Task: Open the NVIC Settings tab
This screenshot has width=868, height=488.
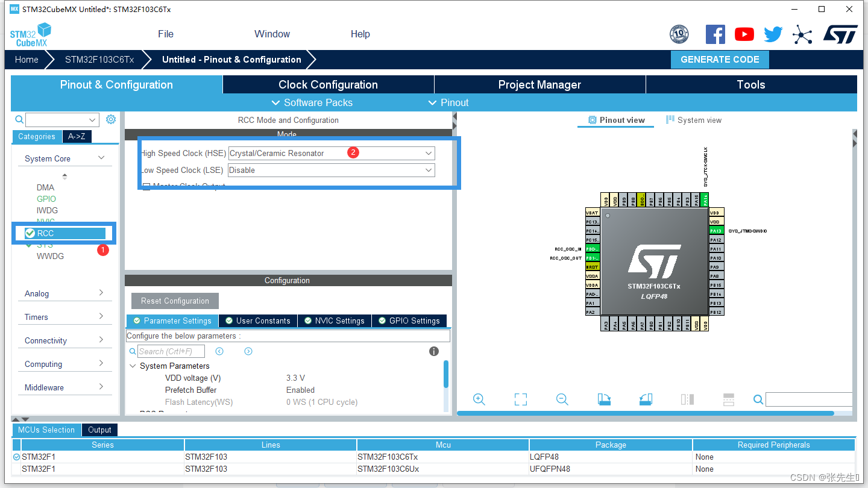Action: 334,321
